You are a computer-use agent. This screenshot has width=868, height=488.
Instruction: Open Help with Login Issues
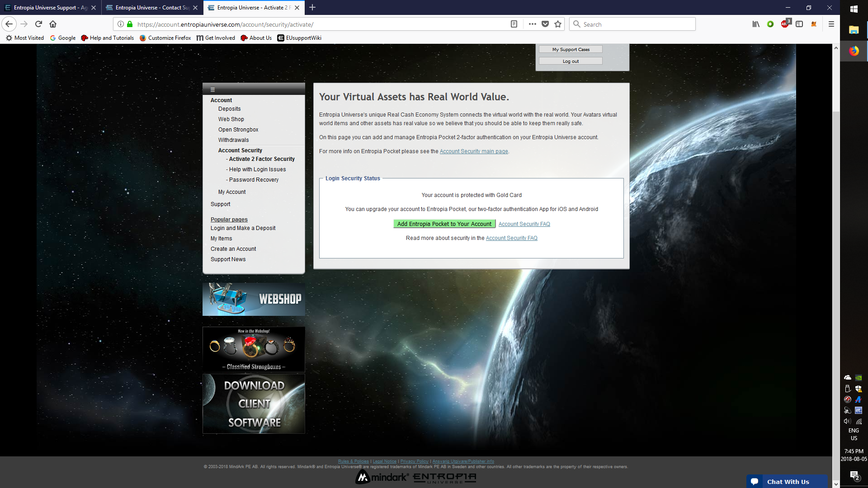tap(257, 169)
